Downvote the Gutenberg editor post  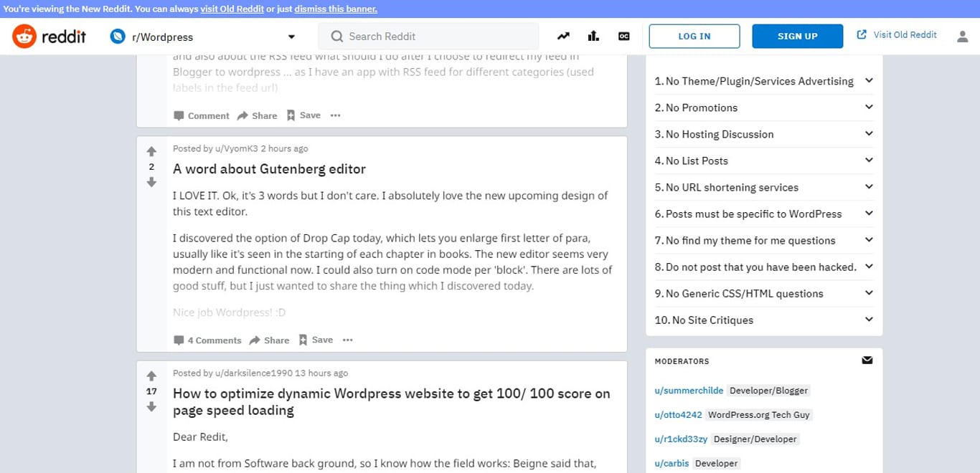click(x=151, y=182)
